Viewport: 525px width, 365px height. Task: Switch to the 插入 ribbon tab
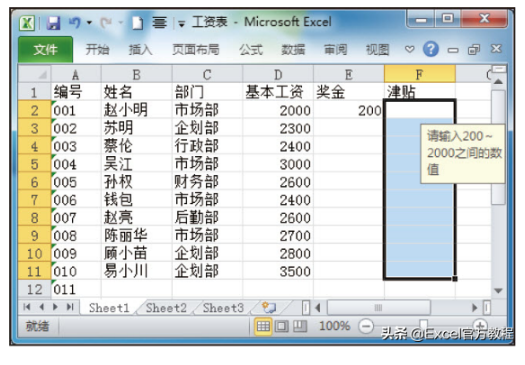point(141,50)
